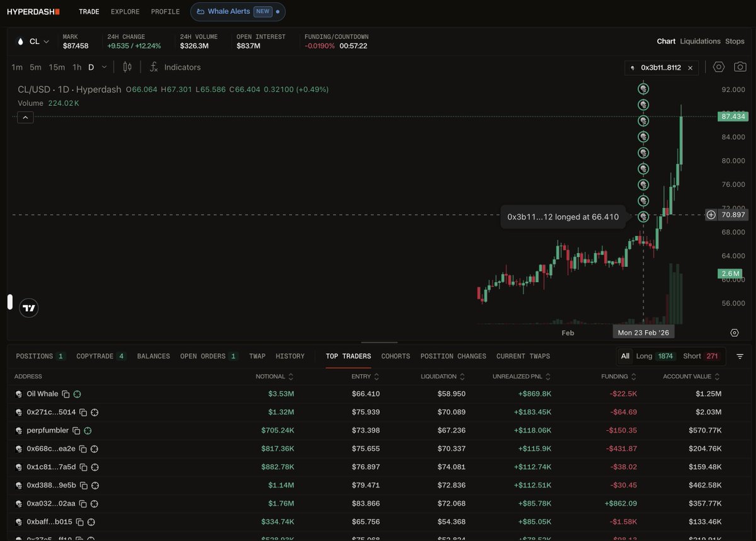Viewport: 756px width, 541px height.
Task: Collapse chart legend with the up chevron
Action: tap(25, 117)
